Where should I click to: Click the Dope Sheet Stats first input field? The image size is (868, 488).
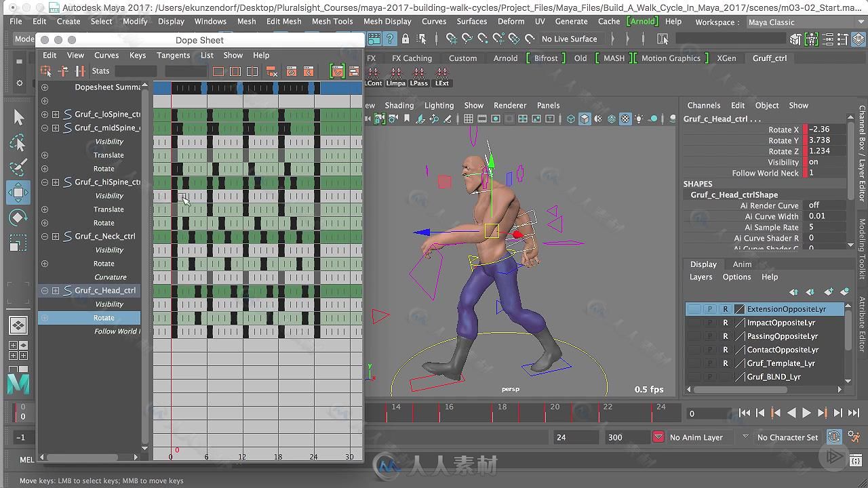point(136,70)
